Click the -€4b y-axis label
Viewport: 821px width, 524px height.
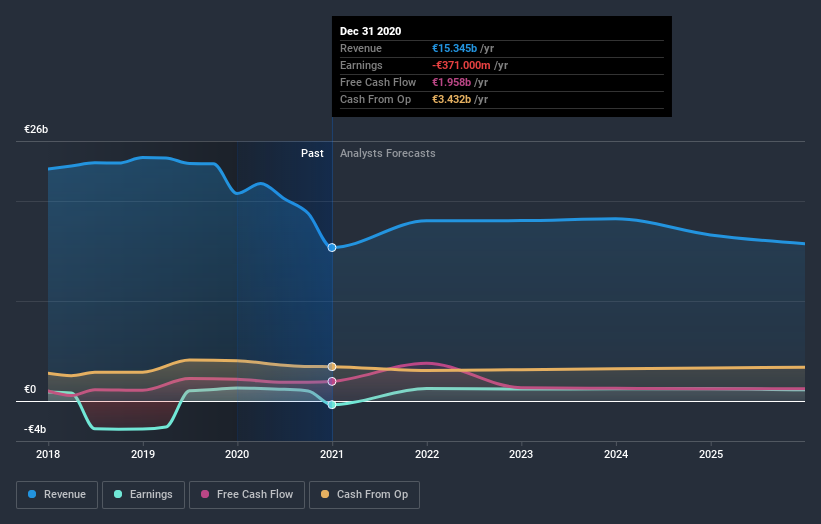(x=35, y=429)
